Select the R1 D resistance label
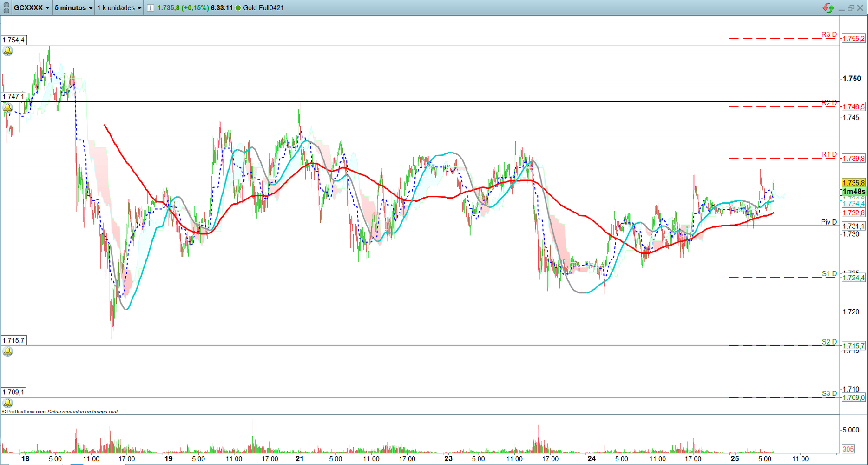This screenshot has width=868, height=465. point(829,154)
